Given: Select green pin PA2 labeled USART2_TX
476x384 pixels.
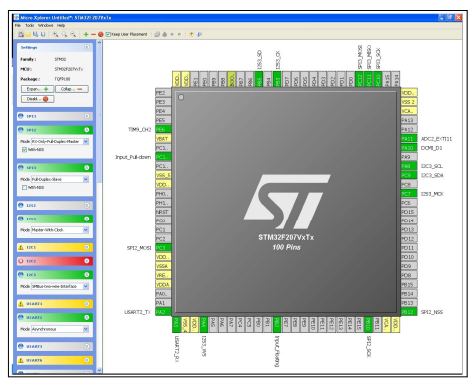Looking at the screenshot, I should (x=163, y=312).
